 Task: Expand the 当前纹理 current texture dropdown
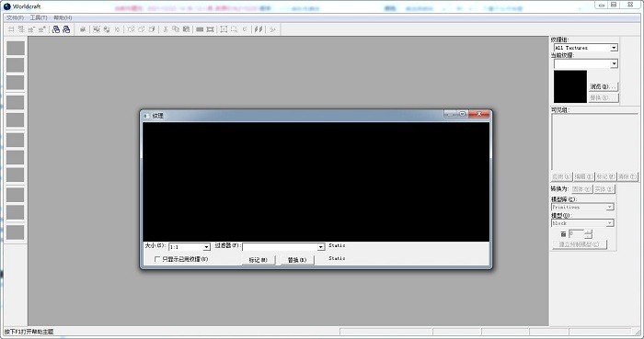(586, 63)
